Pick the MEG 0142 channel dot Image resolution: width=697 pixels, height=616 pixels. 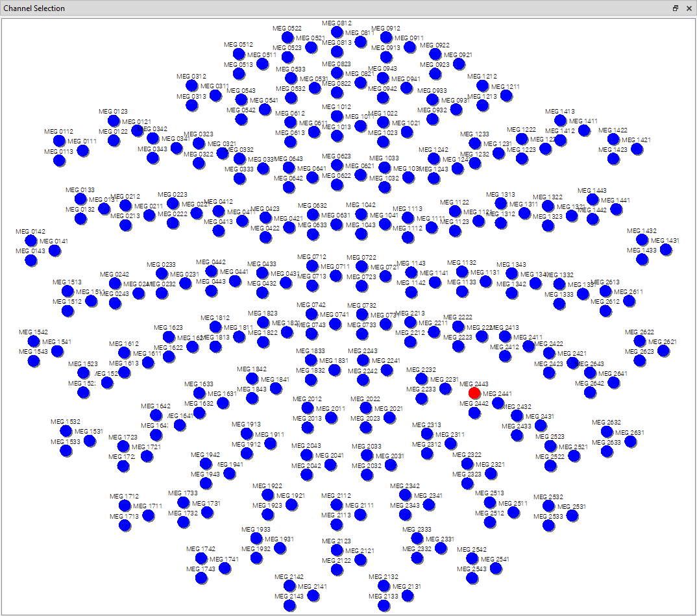click(31, 240)
